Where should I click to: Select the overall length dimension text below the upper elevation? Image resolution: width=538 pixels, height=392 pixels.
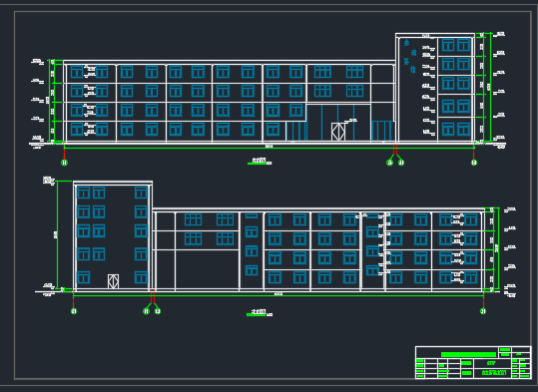point(269,147)
